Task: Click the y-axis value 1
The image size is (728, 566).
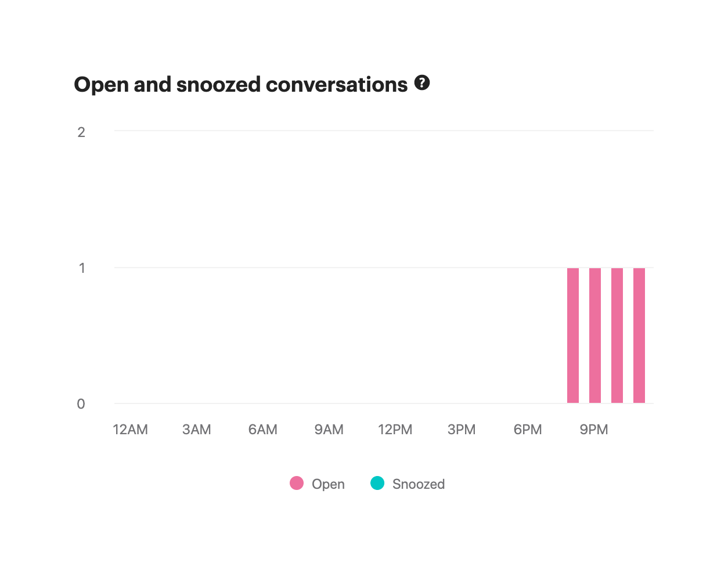Action: [82, 268]
